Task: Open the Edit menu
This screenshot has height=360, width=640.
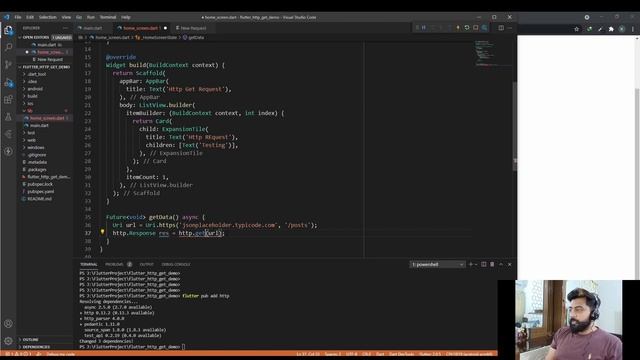Action: click(x=30, y=17)
